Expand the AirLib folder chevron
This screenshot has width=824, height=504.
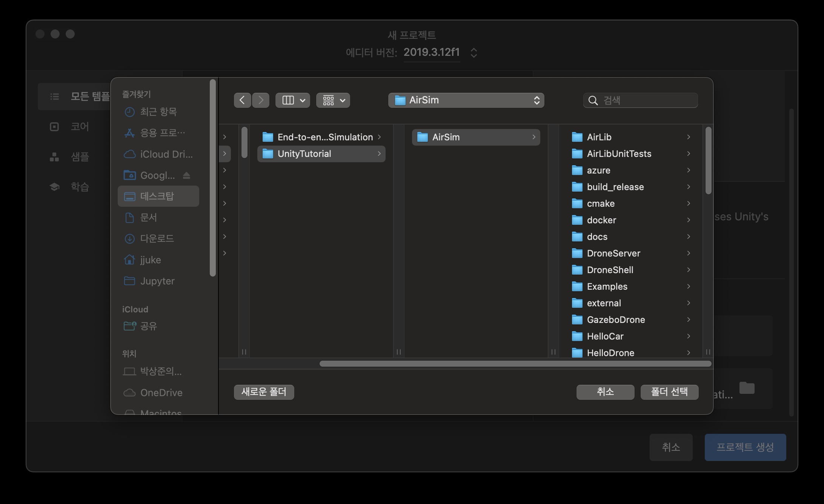pyautogui.click(x=689, y=137)
